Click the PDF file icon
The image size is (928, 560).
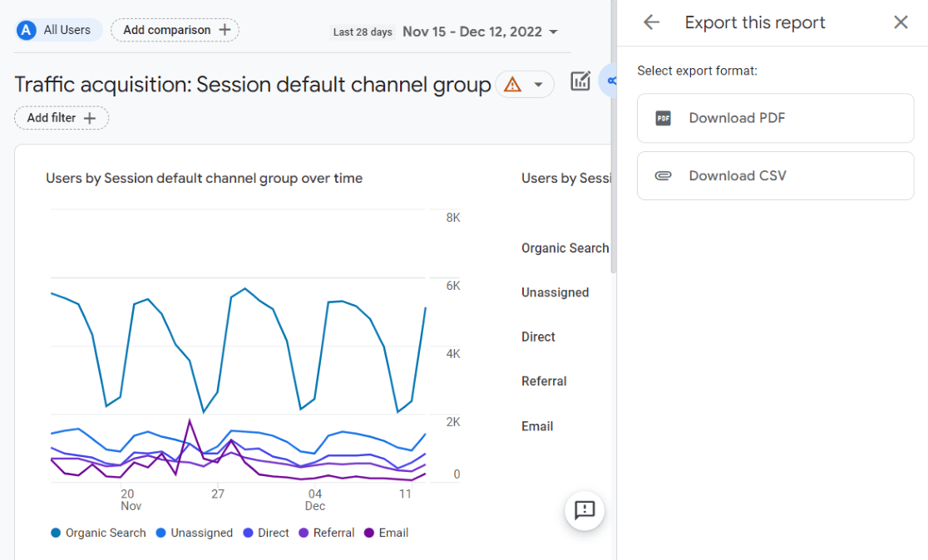click(663, 118)
